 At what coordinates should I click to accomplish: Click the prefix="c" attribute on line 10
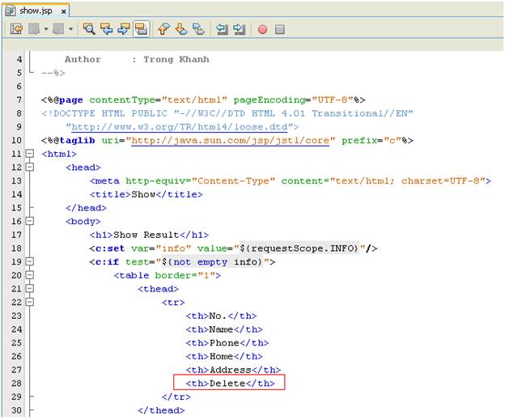click(371, 141)
